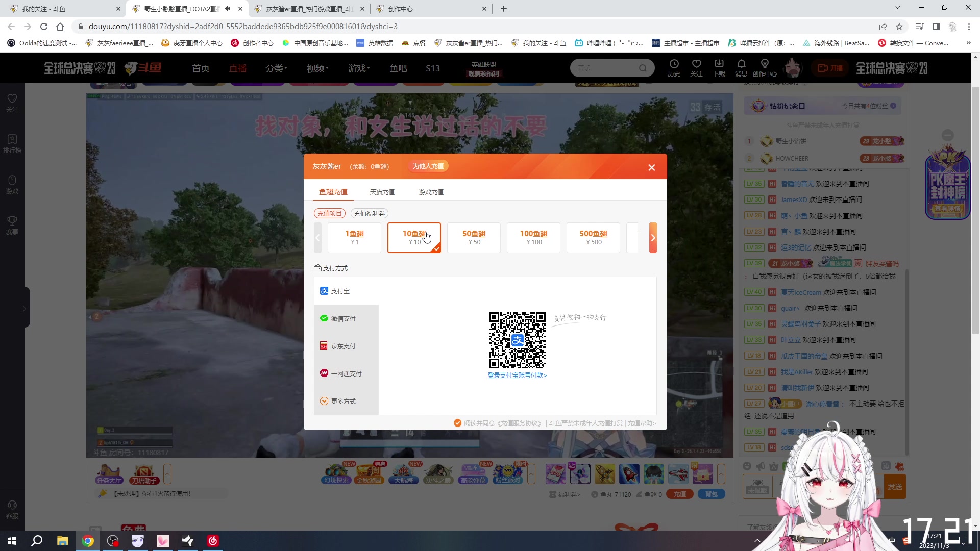Close the recharge dialog
980x551 pixels.
click(651, 167)
